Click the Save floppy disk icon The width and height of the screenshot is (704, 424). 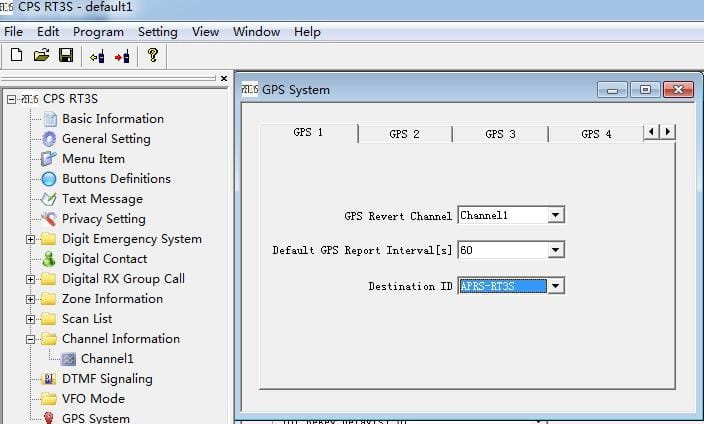(x=66, y=56)
